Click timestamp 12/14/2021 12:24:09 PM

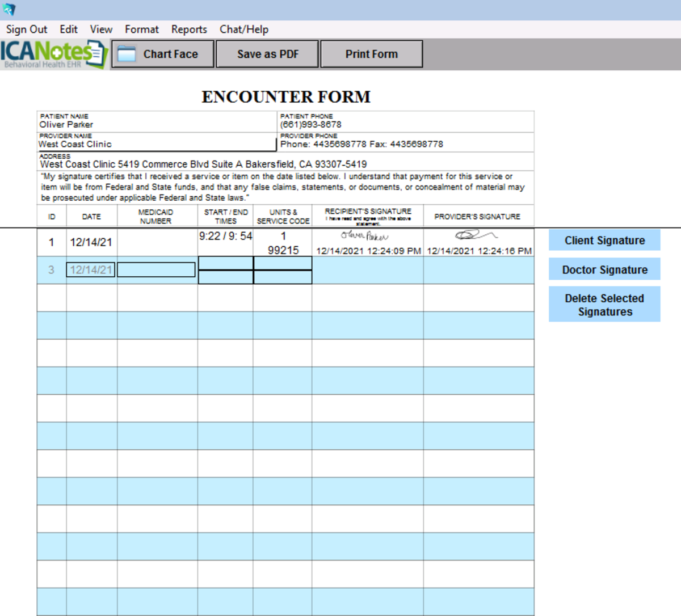point(368,251)
